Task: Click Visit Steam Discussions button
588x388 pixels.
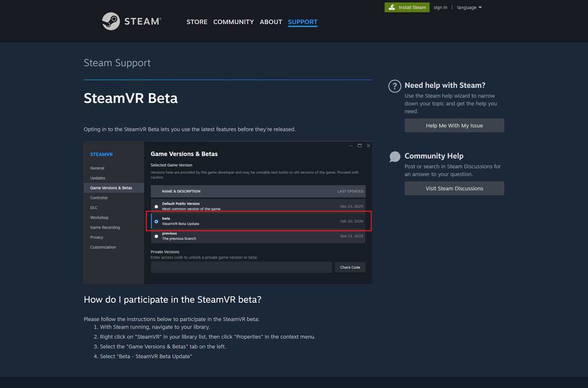Action: coord(454,188)
